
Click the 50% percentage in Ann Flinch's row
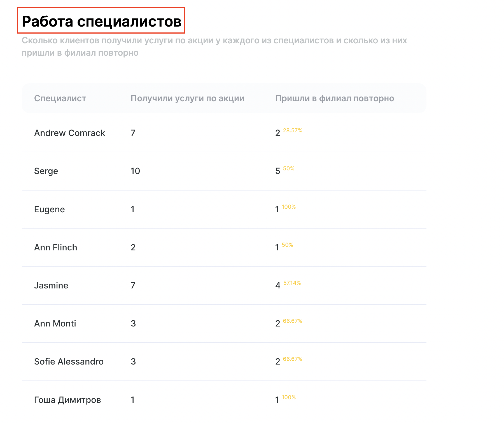(287, 245)
